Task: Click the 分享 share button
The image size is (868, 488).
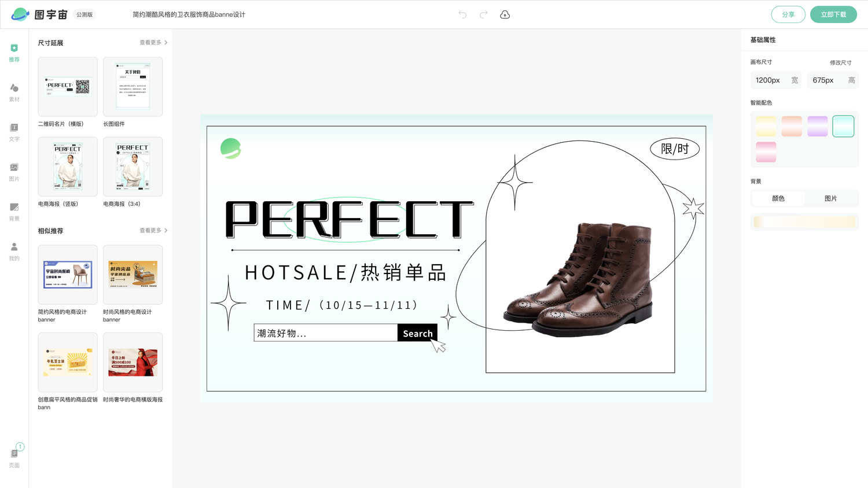Action: [788, 14]
